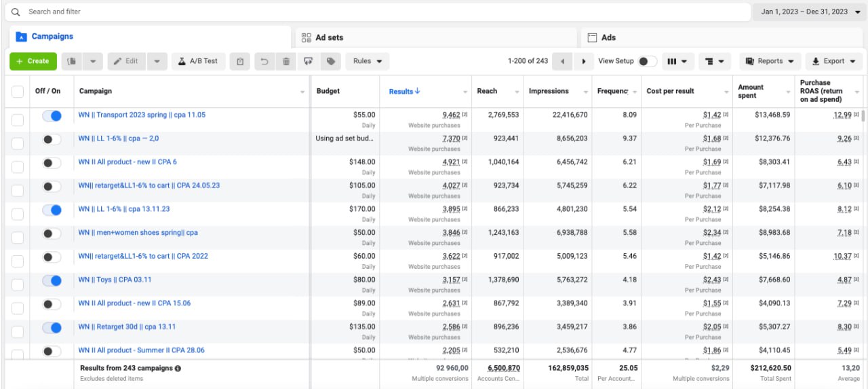Switch to the Ad sets tab
The height and width of the screenshot is (389, 868).
tap(330, 37)
